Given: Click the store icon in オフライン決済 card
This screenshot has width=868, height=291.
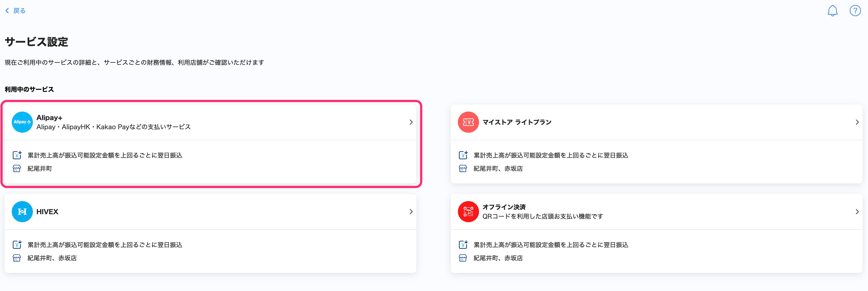Looking at the screenshot, I should pyautogui.click(x=463, y=258).
